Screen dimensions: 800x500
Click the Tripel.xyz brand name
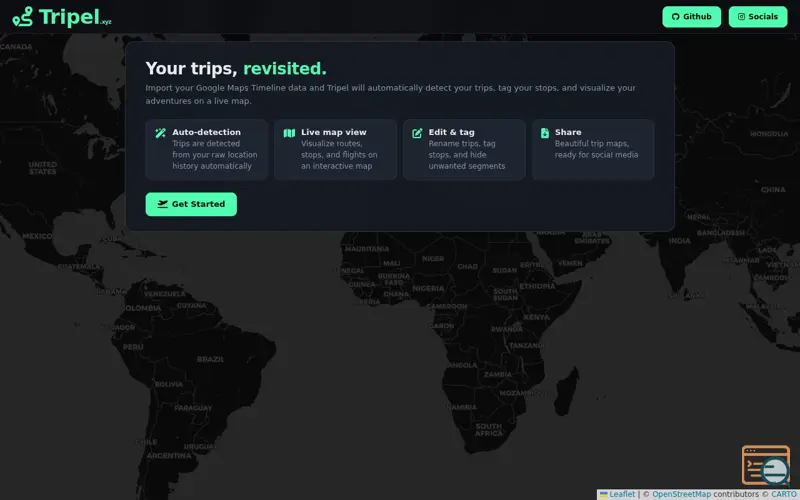75,17
